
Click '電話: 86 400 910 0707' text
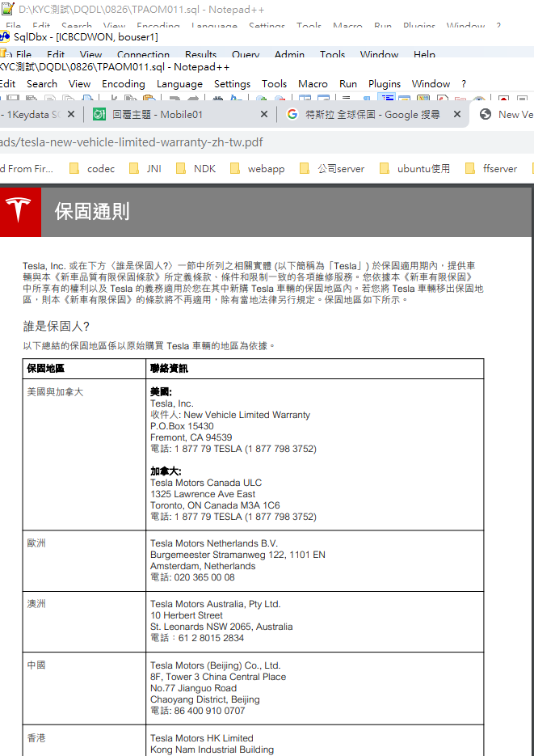197,711
